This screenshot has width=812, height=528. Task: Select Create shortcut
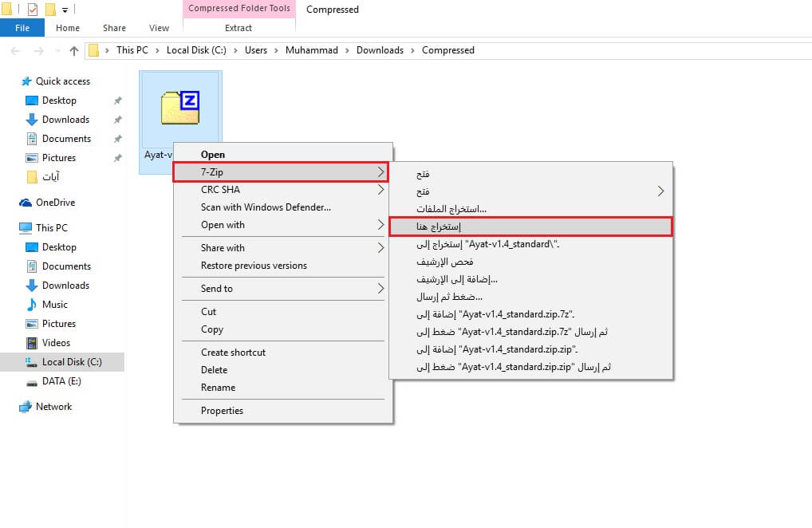point(282,353)
